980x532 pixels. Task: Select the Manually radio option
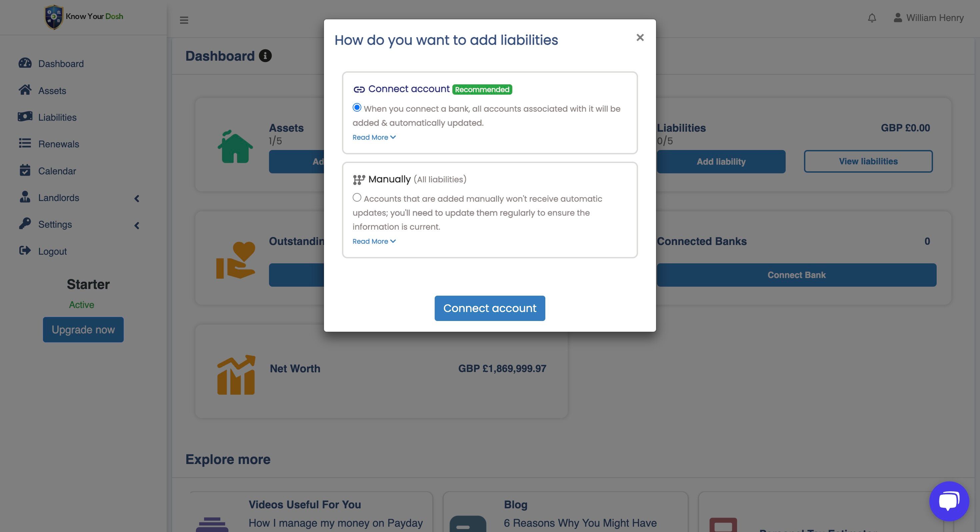click(357, 198)
